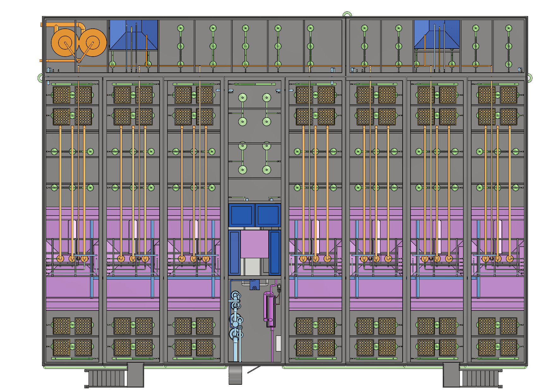Click the right narrow blue vertical panel
554x392 pixels.
point(274,252)
